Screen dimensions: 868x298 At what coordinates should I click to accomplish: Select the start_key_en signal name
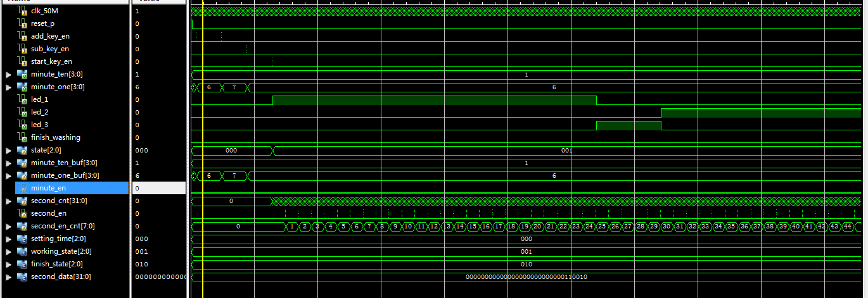click(x=51, y=61)
